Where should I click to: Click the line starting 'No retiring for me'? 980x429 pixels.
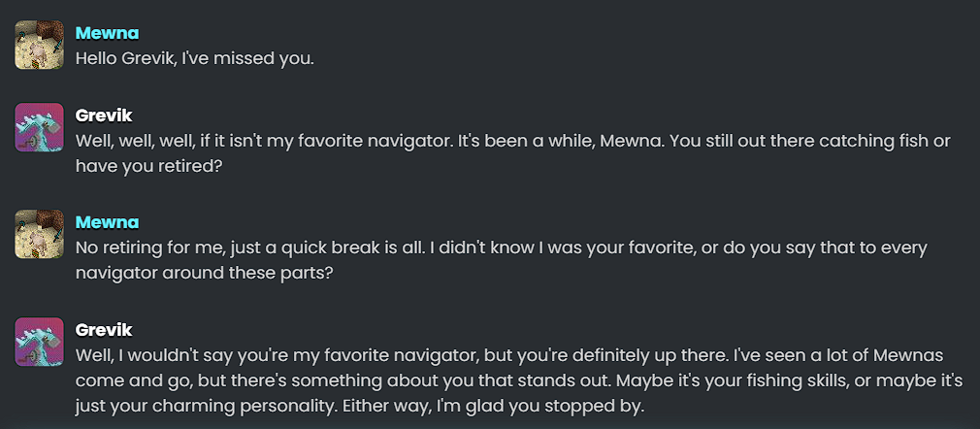(502, 248)
